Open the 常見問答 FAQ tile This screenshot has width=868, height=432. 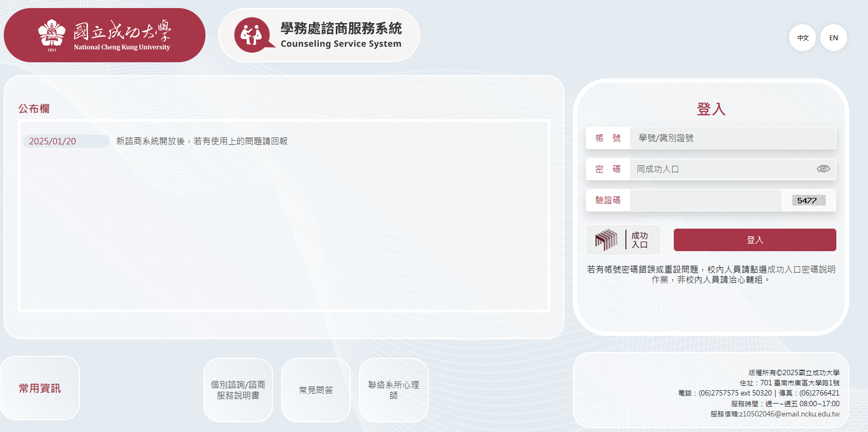click(x=315, y=390)
